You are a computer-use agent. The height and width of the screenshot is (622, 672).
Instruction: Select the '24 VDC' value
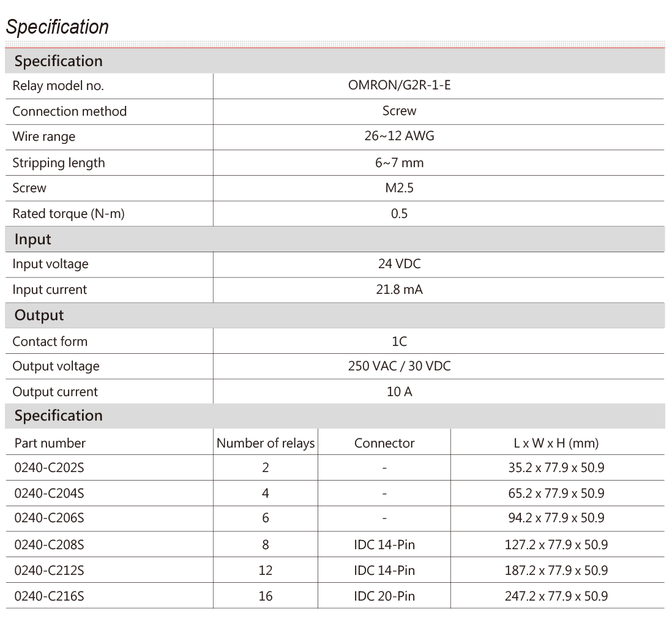tap(399, 264)
